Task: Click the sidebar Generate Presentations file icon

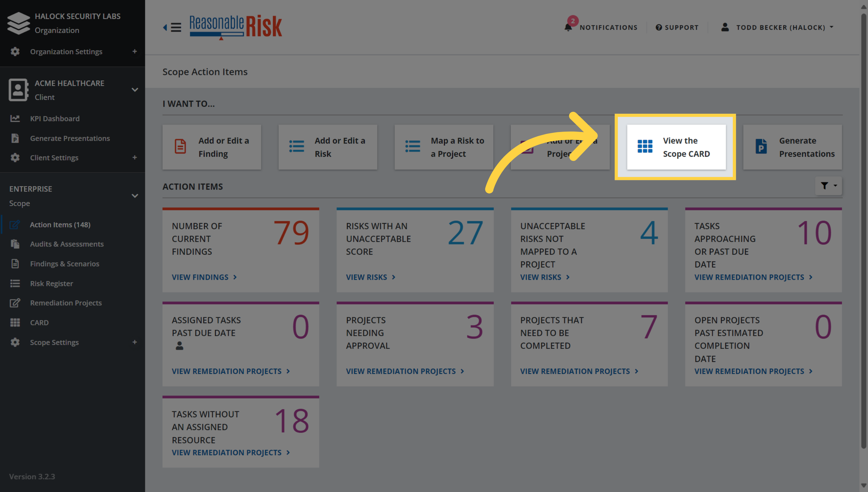Action: click(15, 138)
